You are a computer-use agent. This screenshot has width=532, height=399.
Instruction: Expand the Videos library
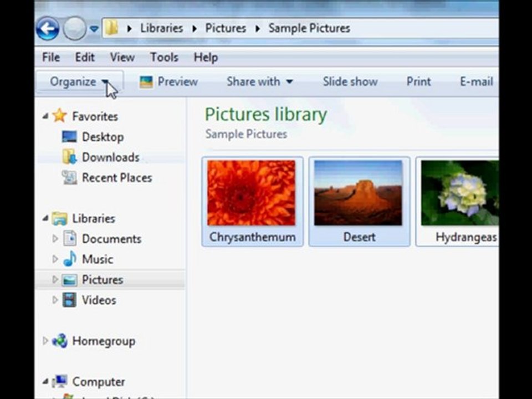(55, 300)
